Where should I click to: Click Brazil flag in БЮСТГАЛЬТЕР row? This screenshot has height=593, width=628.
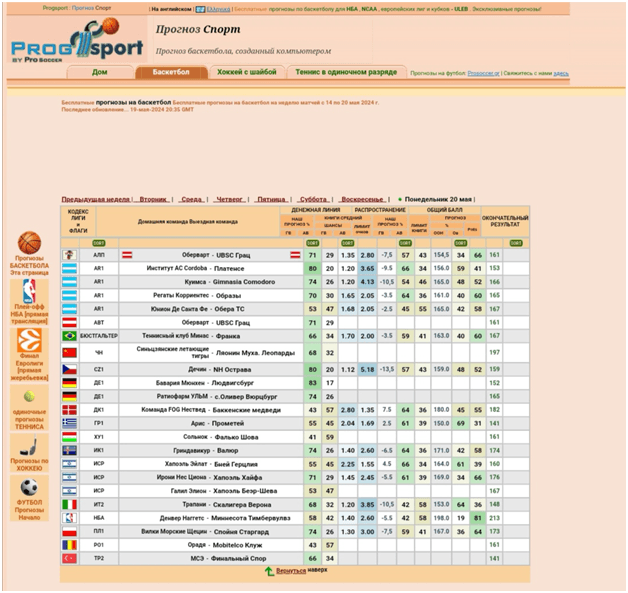(x=69, y=336)
